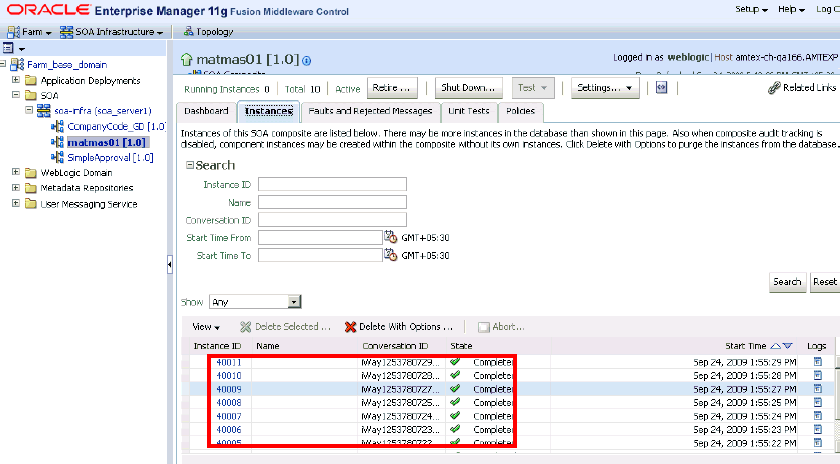Expand the User Messaging Service folder
This screenshot has height=464, width=840.
(16, 204)
